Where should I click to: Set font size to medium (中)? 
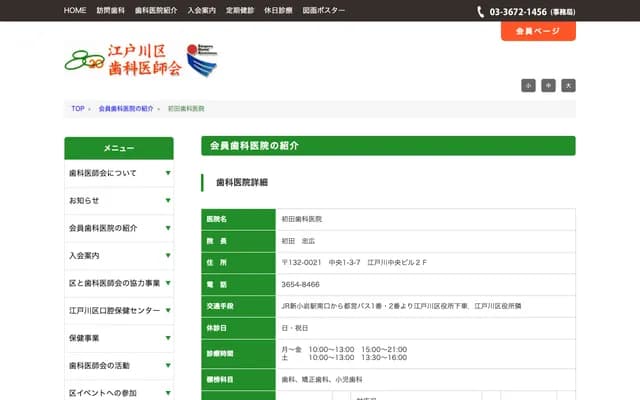click(x=548, y=86)
